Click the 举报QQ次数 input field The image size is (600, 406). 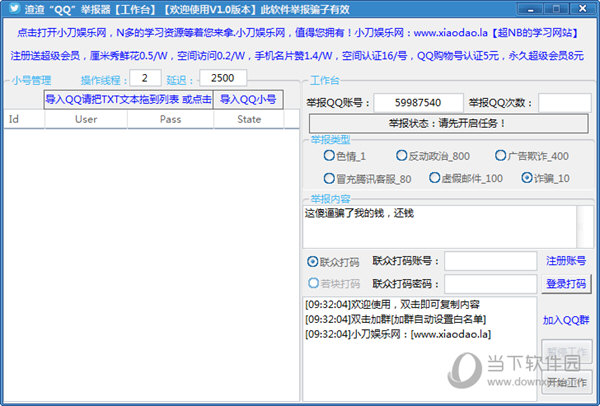[565, 103]
